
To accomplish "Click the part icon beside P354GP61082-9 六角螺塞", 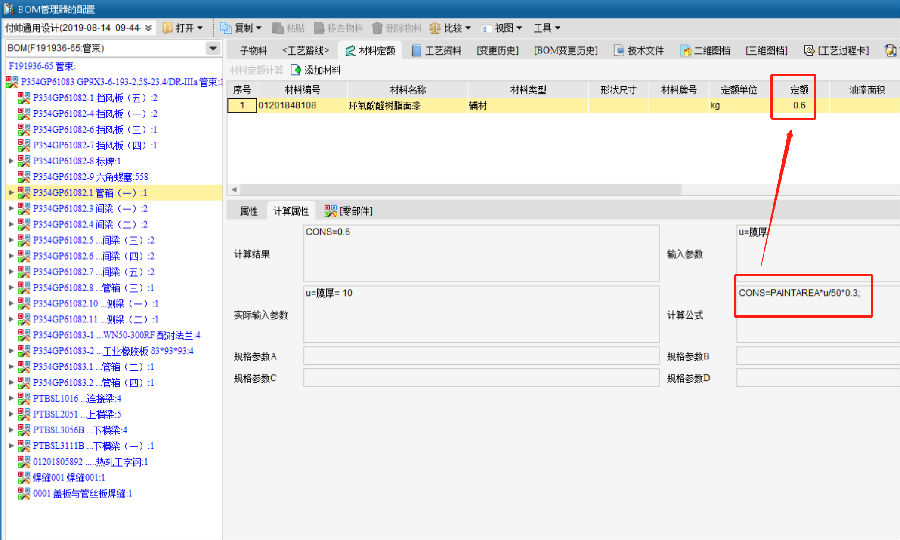I will (x=24, y=177).
